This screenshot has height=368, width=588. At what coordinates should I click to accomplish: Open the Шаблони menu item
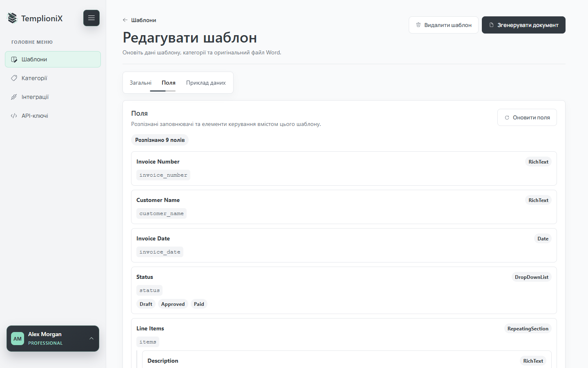(x=53, y=59)
